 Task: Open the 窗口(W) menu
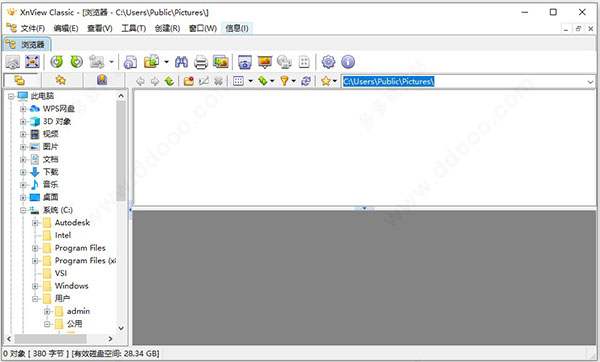coord(203,28)
